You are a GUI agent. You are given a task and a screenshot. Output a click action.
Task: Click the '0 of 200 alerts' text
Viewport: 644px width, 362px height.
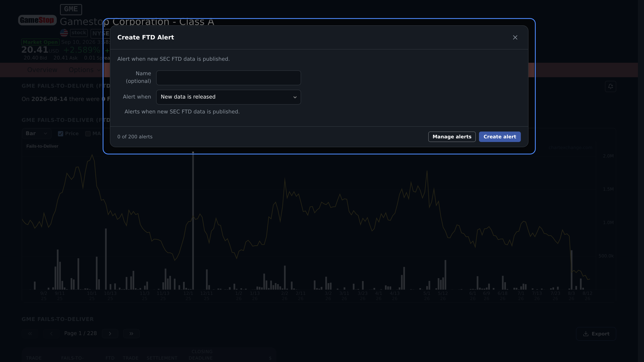[x=135, y=137]
